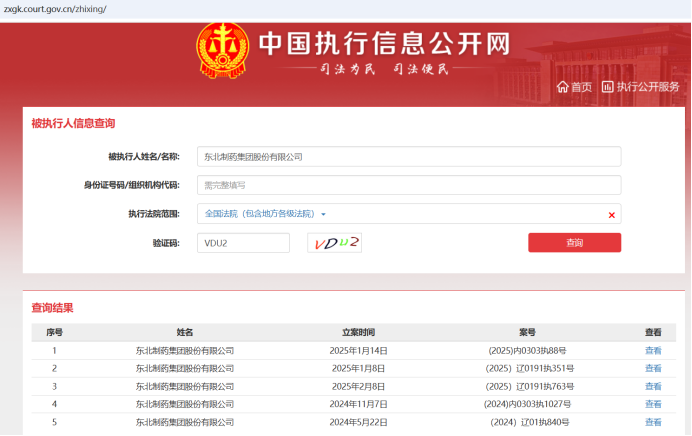
Task: Click company name in row 3
Action: tap(184, 387)
